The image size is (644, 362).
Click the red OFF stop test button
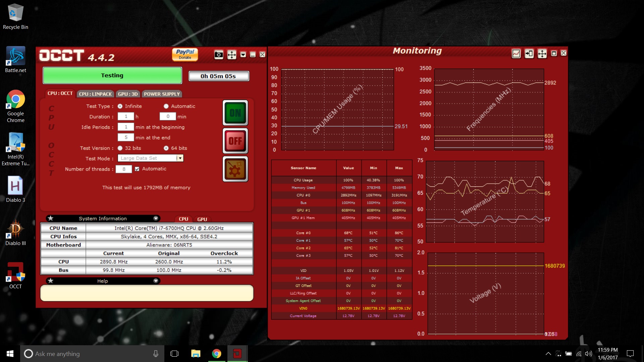tap(235, 141)
